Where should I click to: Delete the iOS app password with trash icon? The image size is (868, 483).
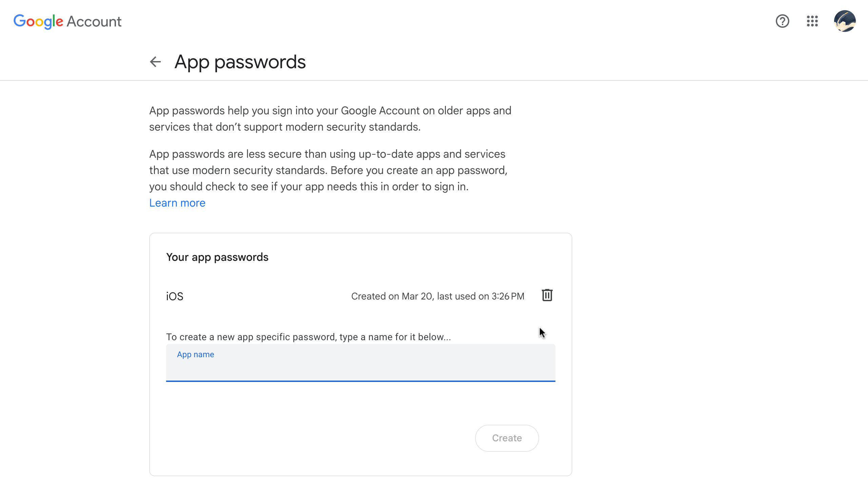point(547,295)
